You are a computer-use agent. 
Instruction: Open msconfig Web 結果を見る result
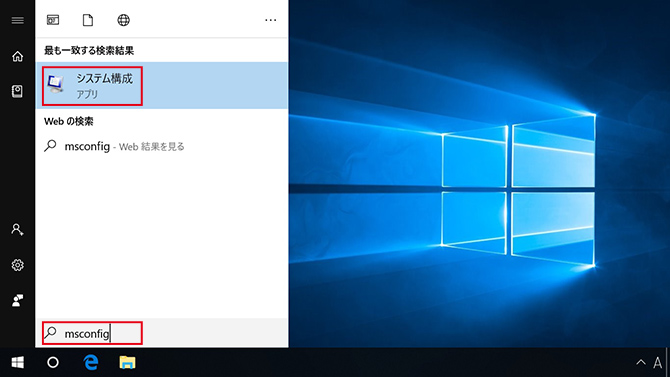pos(162,146)
